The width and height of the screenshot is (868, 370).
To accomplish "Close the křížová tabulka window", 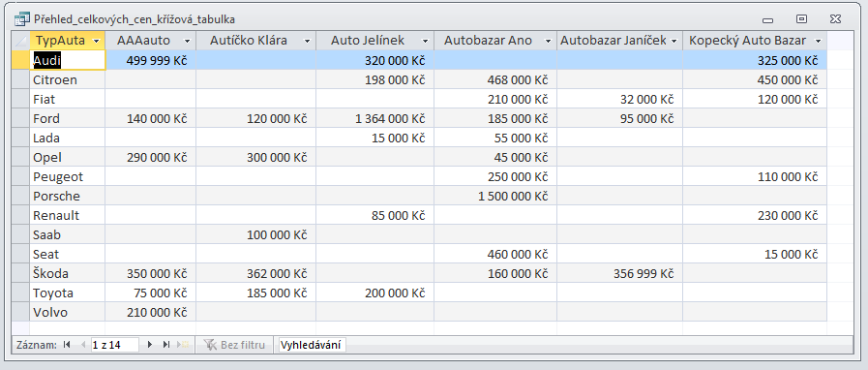I will [835, 19].
